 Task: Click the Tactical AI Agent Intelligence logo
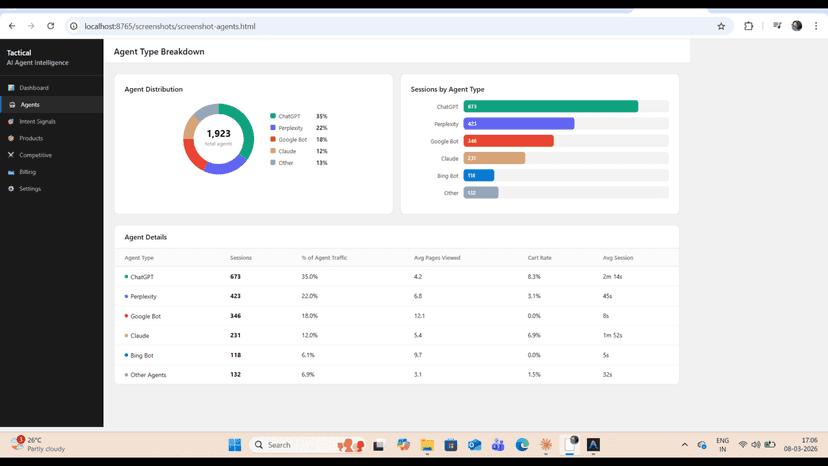pos(37,57)
